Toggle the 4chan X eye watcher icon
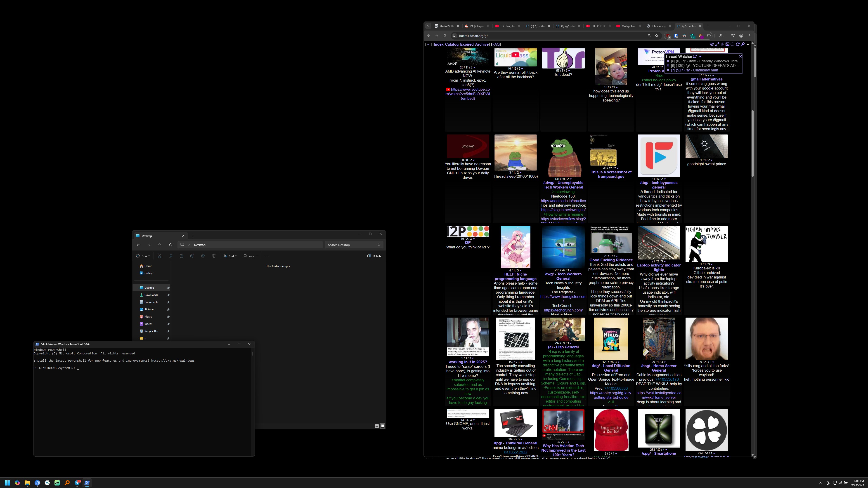The height and width of the screenshot is (488, 868). [x=712, y=44]
